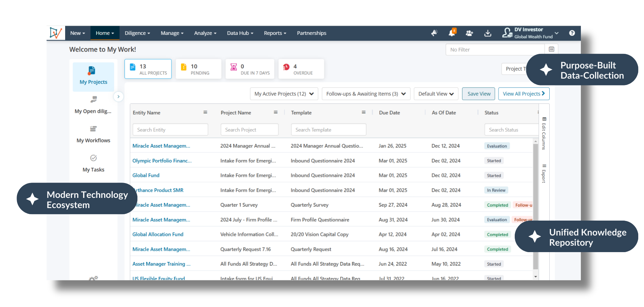Open the help question mark icon
This screenshot has width=644, height=307.
click(x=572, y=33)
